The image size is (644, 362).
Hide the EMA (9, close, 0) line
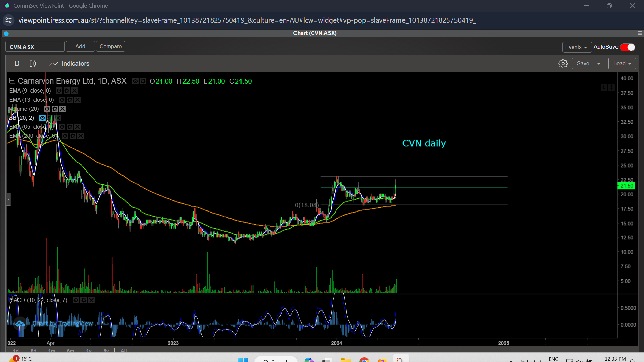59,90
